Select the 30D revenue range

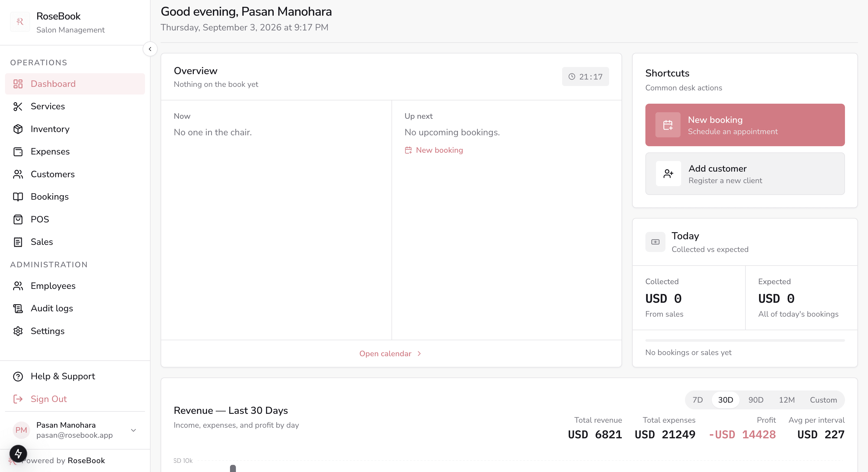pyautogui.click(x=725, y=400)
